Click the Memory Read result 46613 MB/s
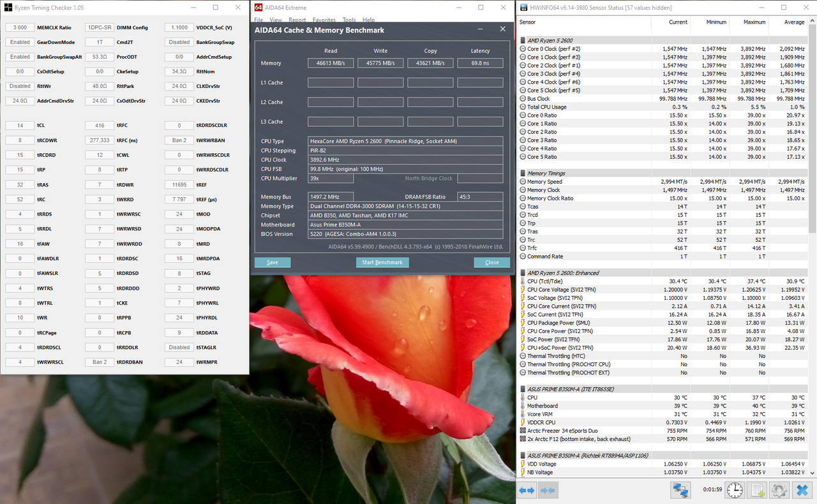817x504 pixels. (x=331, y=63)
